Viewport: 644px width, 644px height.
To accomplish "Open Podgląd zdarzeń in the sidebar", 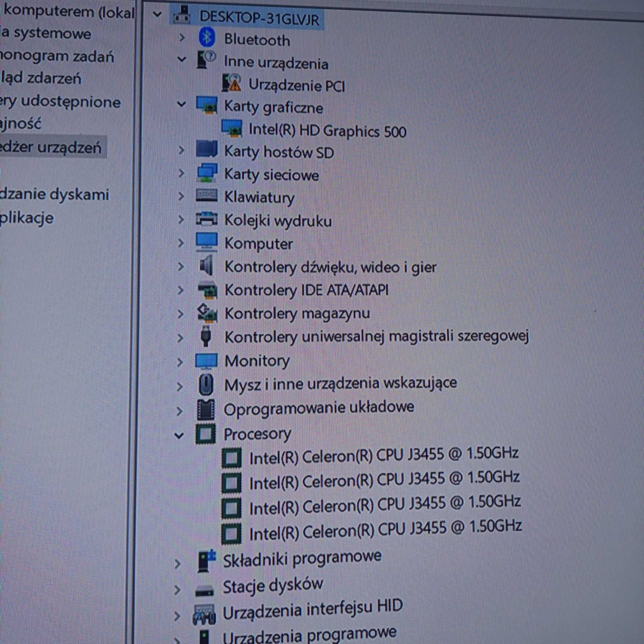I will coord(40,79).
